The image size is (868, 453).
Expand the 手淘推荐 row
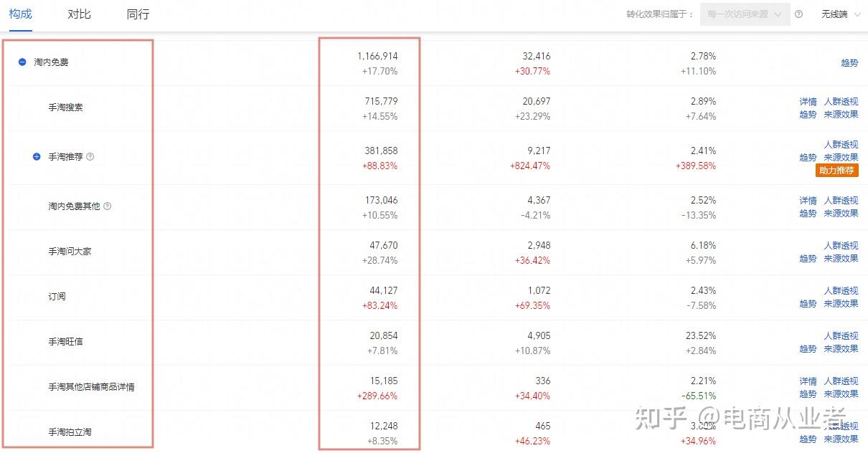[x=37, y=156]
